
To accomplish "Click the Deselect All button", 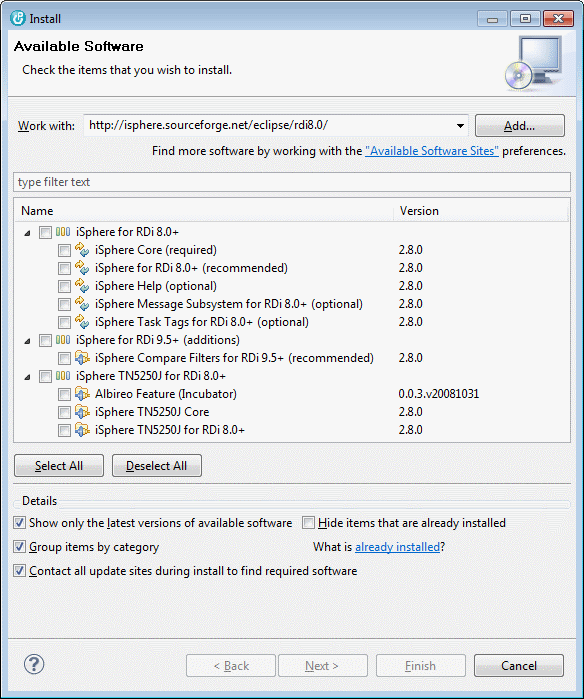I will 156,466.
